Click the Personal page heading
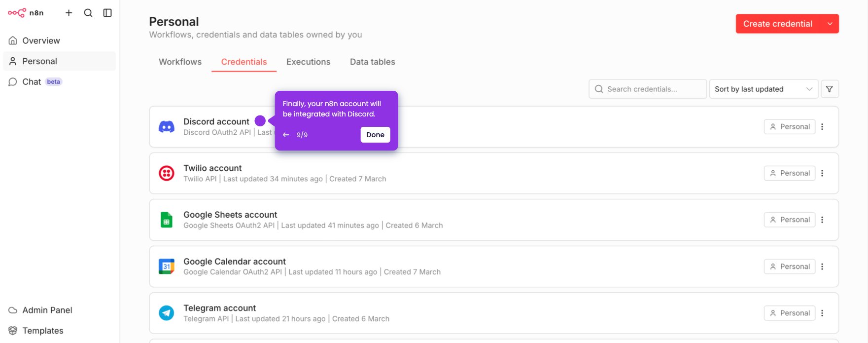Viewport: 868px width, 343px height. [174, 22]
